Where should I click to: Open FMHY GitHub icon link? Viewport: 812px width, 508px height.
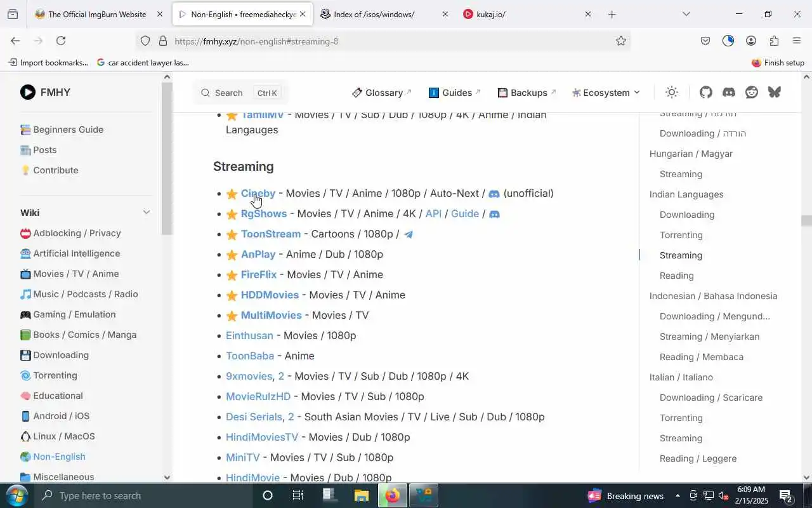click(706, 92)
